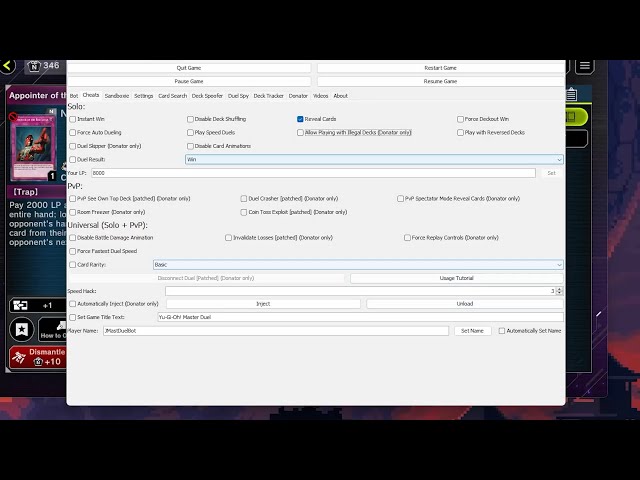640x480 pixels.
Task: Toggle Coin Toss Exploit checkbox
Action: [x=244, y=212]
